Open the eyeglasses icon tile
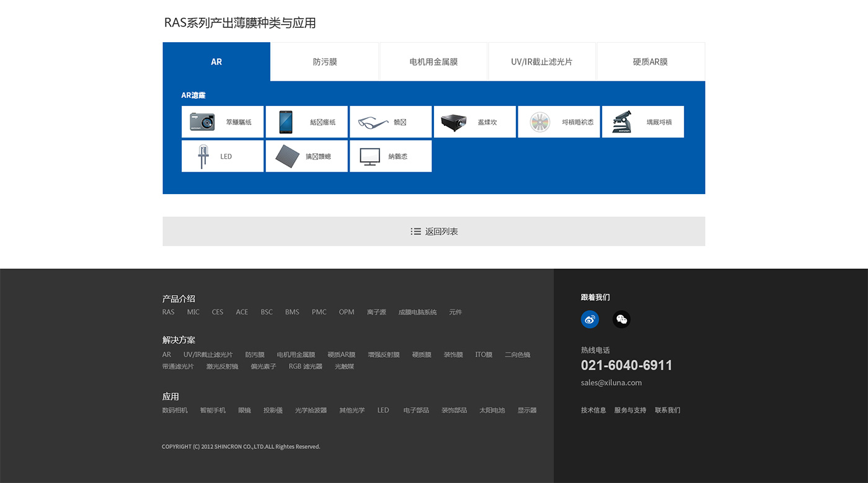The image size is (868, 483). [x=390, y=122]
